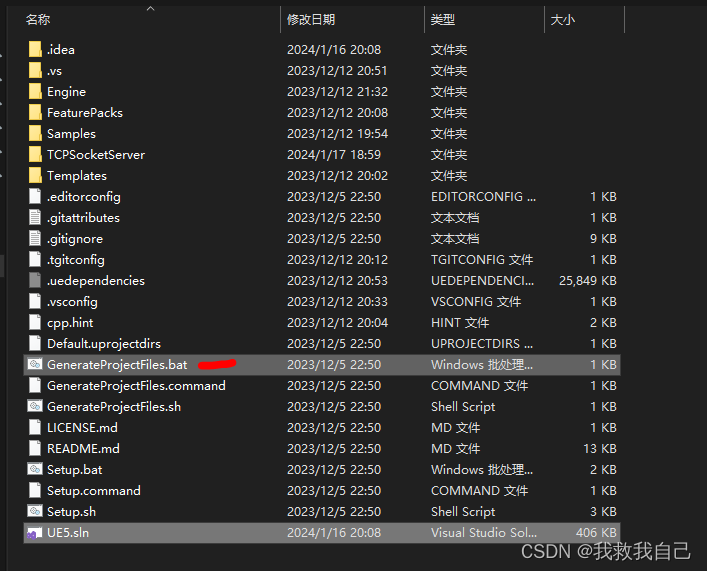Select the file name Default.uprojectdirs

[x=104, y=344]
